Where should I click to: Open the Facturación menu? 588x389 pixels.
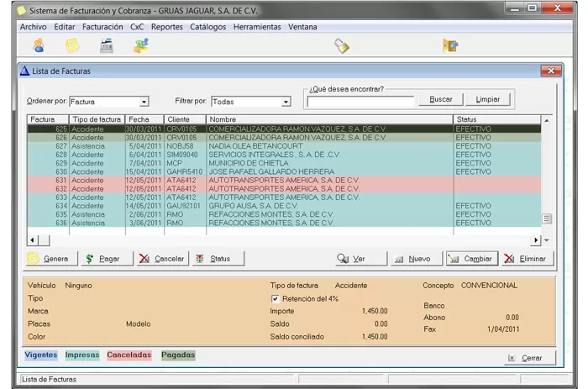pos(102,27)
